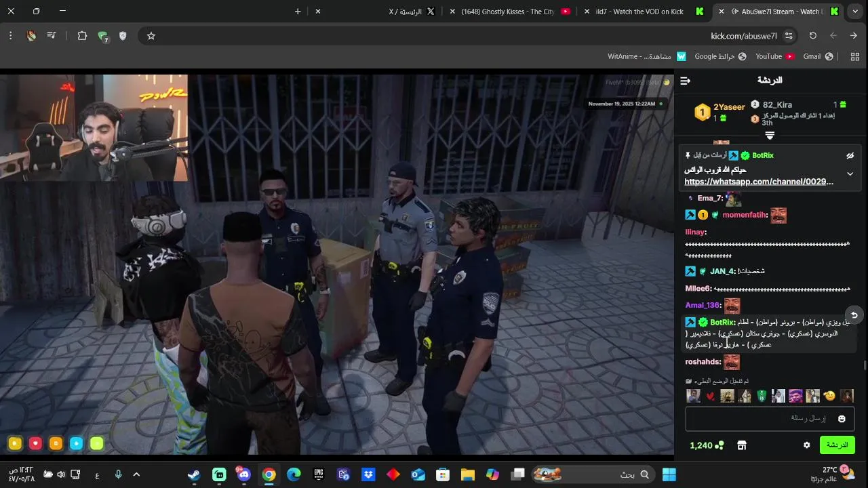The width and height of the screenshot is (868, 488).
Task: Open the Windows Start menu
Action: [669, 474]
